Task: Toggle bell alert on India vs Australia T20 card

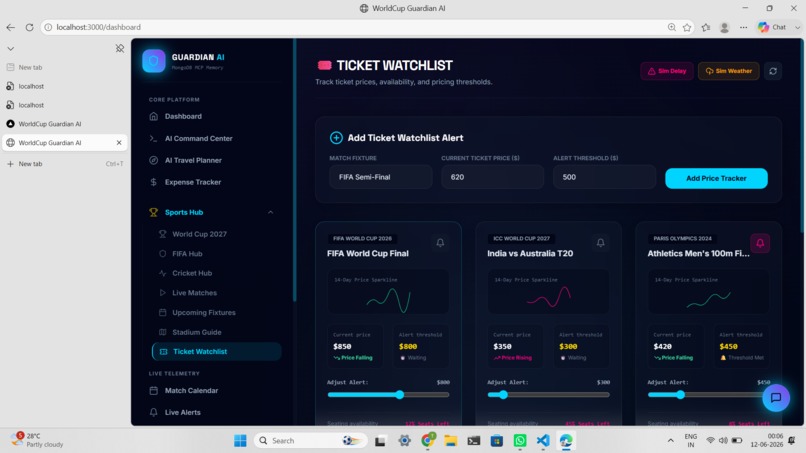Action: click(600, 243)
